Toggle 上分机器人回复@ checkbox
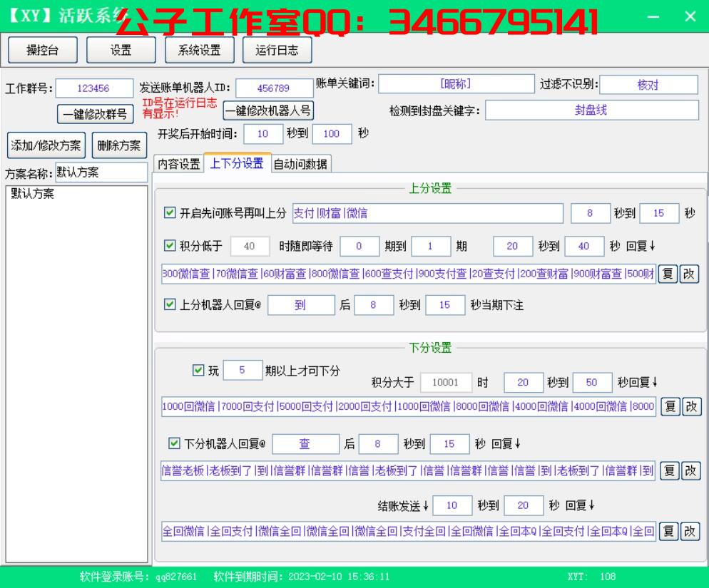 (x=170, y=304)
